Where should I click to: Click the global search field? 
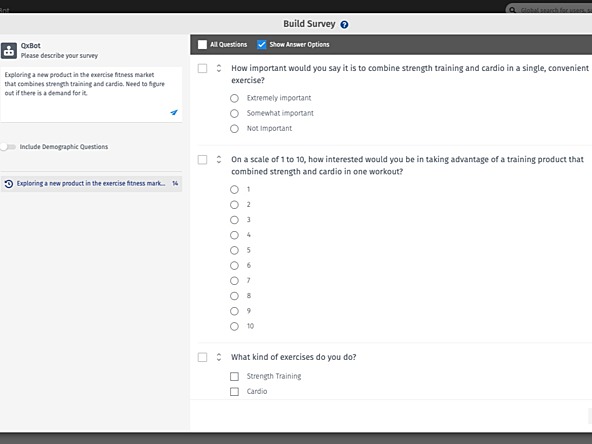[x=549, y=9]
